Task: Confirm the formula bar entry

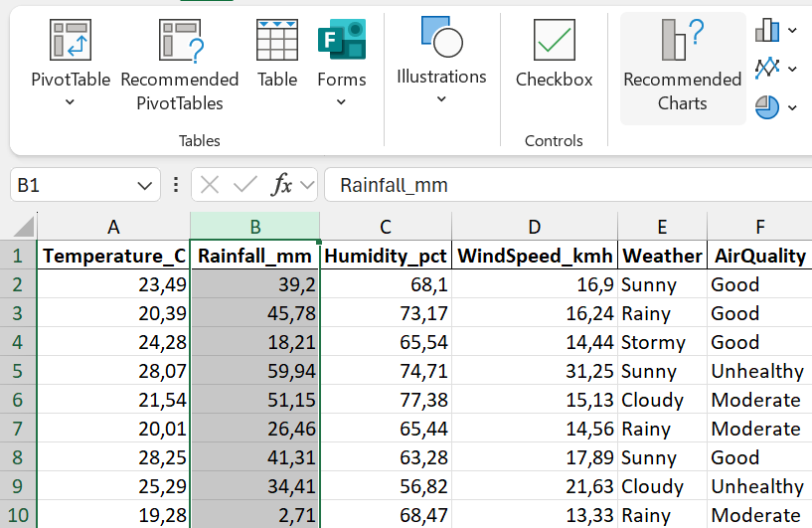Action: tap(244, 185)
